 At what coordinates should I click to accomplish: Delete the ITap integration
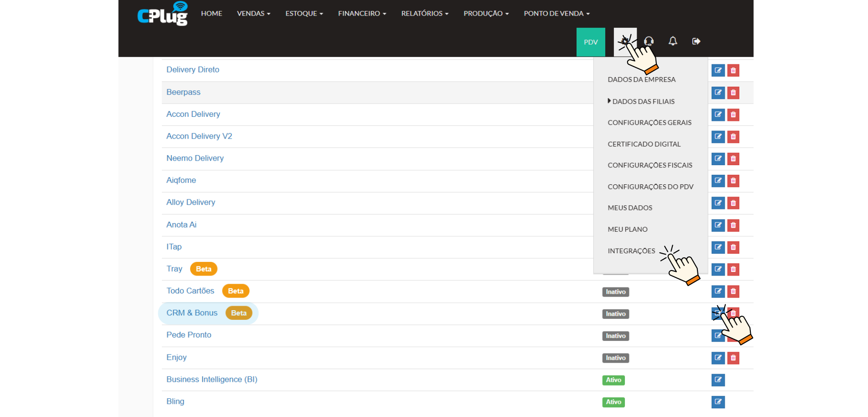[733, 247]
